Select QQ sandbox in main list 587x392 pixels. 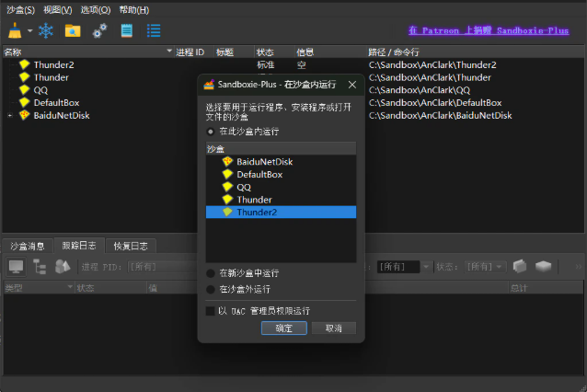point(40,90)
